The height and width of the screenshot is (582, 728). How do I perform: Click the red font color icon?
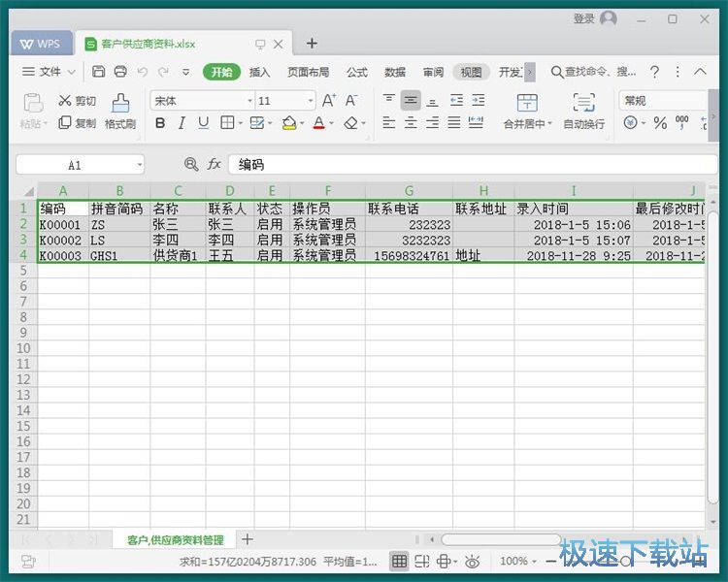tap(319, 123)
